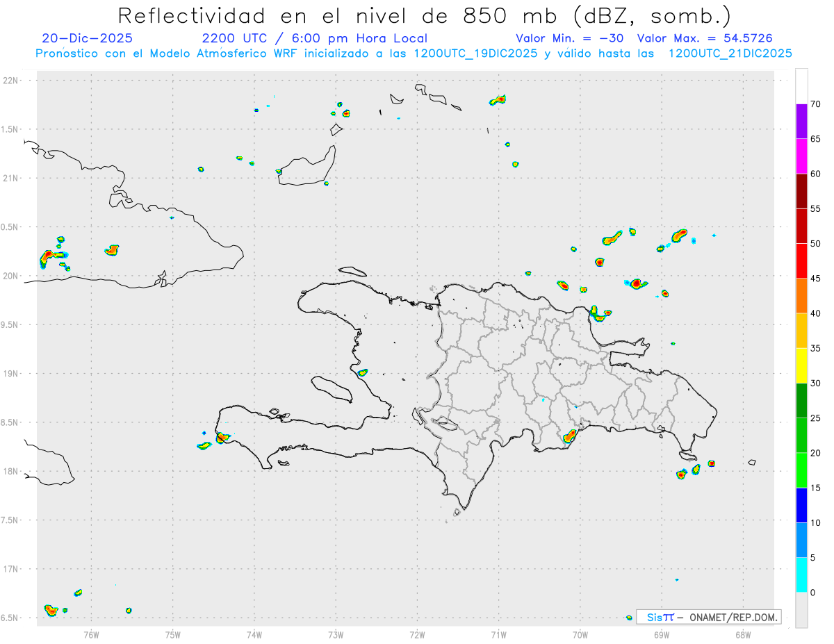Image resolution: width=834 pixels, height=644 pixels.
Task: Click the colorbar value label '55'
Action: point(815,208)
